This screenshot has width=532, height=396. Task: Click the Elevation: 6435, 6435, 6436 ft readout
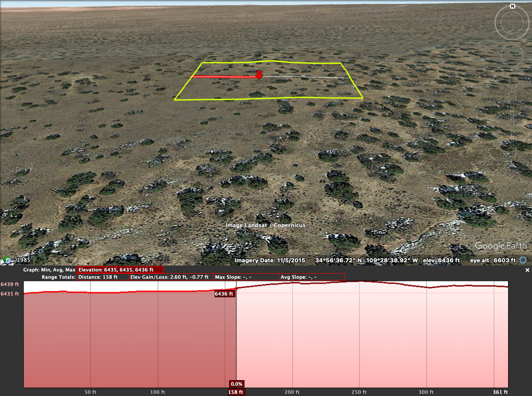coord(120,270)
